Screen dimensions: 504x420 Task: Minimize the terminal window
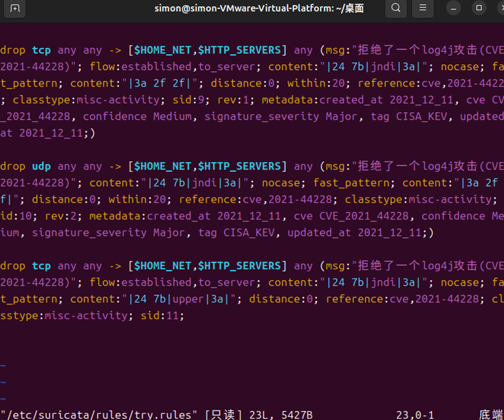click(453, 8)
